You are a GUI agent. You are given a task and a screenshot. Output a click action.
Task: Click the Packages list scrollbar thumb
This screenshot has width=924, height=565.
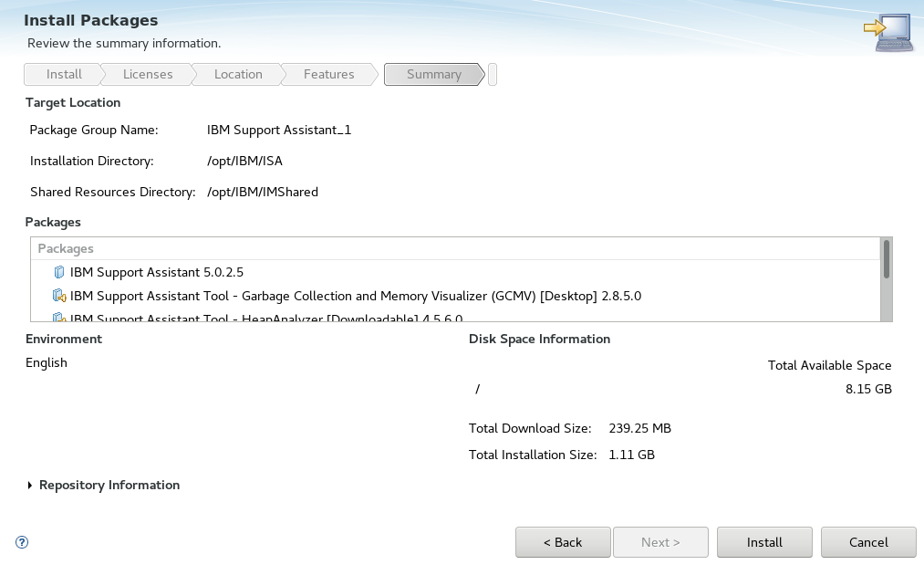(x=887, y=259)
